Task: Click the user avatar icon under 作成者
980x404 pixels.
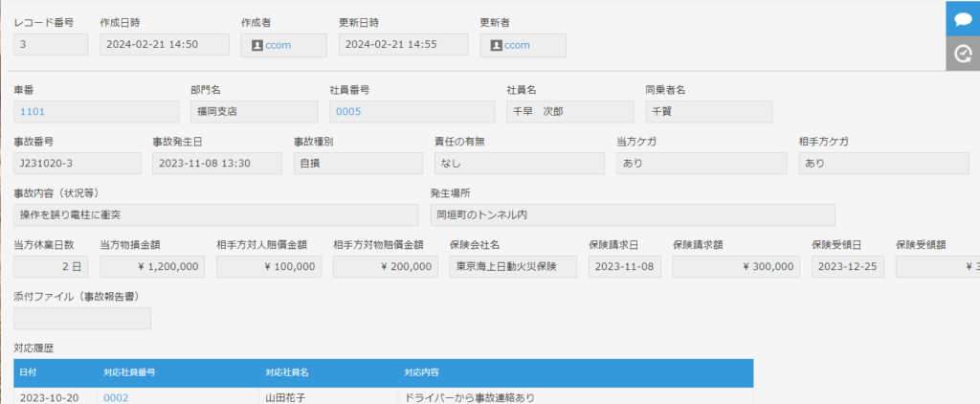Action: [257, 45]
